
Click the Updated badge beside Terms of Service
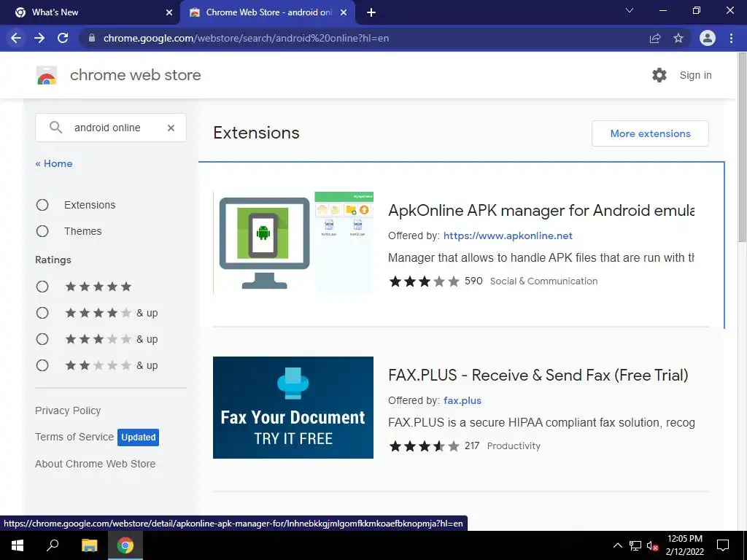pyautogui.click(x=138, y=437)
